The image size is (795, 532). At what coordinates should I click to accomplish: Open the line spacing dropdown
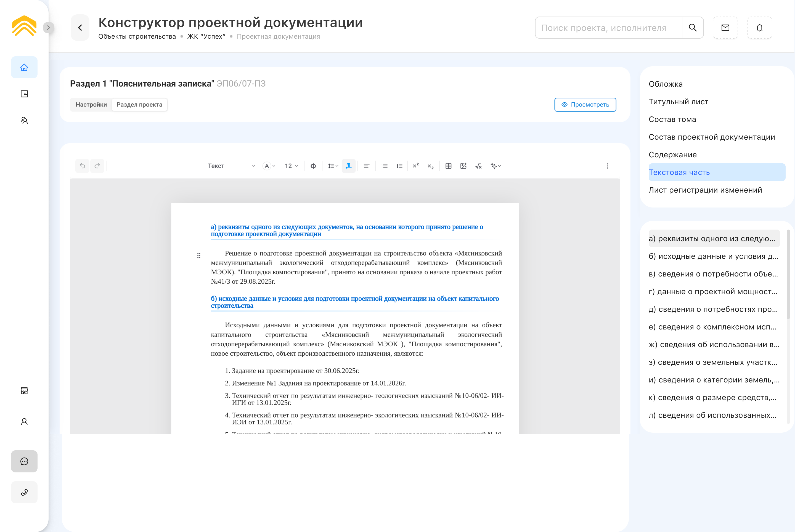click(x=333, y=166)
